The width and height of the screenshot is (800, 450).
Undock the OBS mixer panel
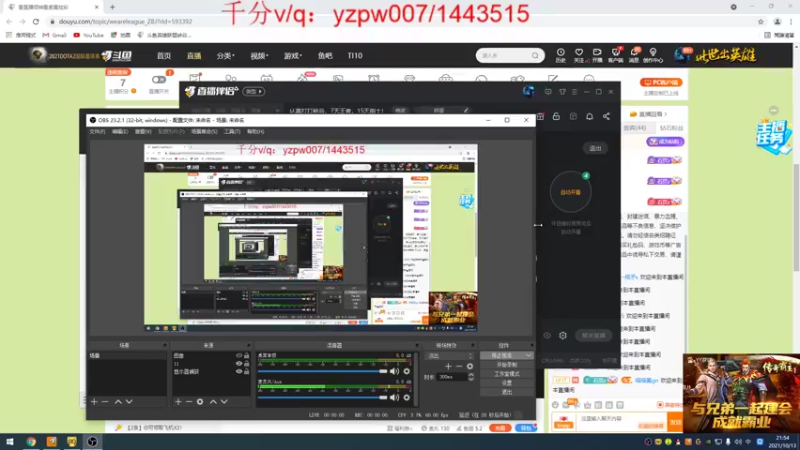[417, 345]
